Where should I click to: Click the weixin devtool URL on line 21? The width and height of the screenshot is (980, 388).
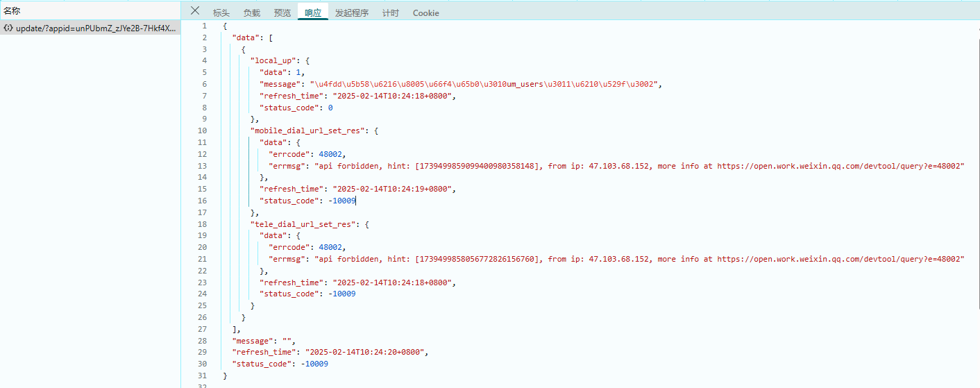(840, 259)
